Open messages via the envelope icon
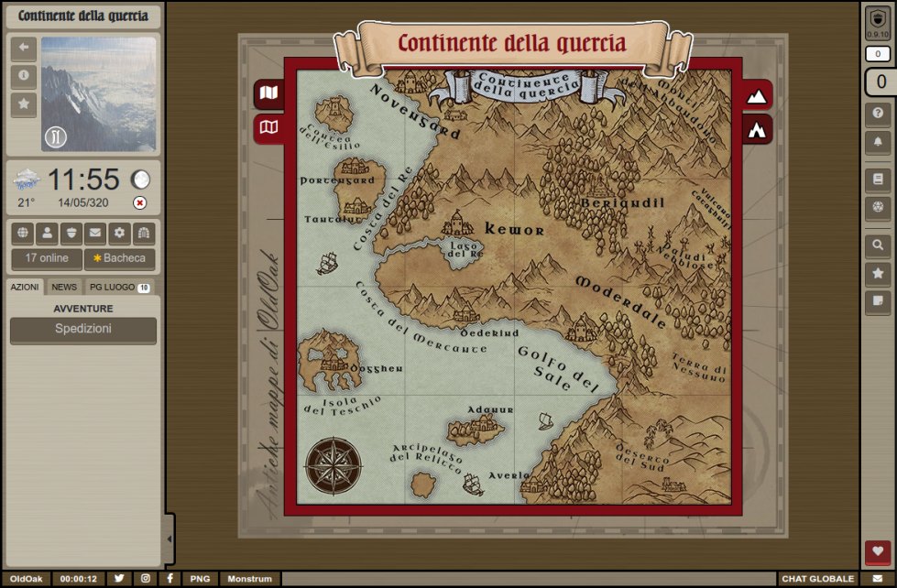This screenshot has height=588, width=897. 94,233
